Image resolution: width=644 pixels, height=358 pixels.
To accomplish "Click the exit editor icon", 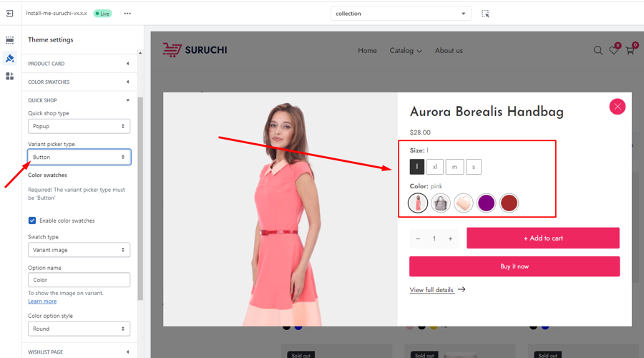I will tap(10, 14).
